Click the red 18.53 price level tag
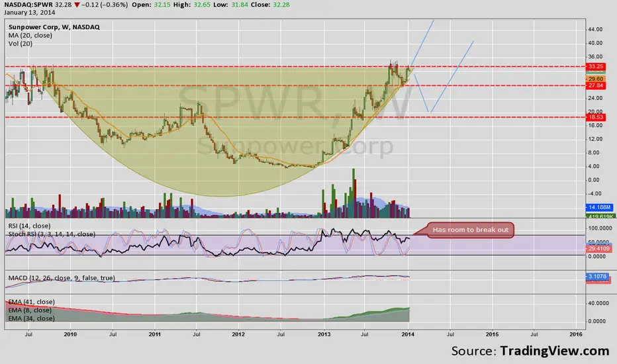 595,117
